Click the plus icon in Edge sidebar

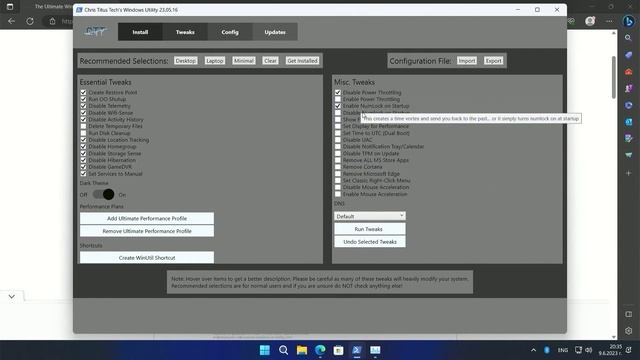coord(629,173)
